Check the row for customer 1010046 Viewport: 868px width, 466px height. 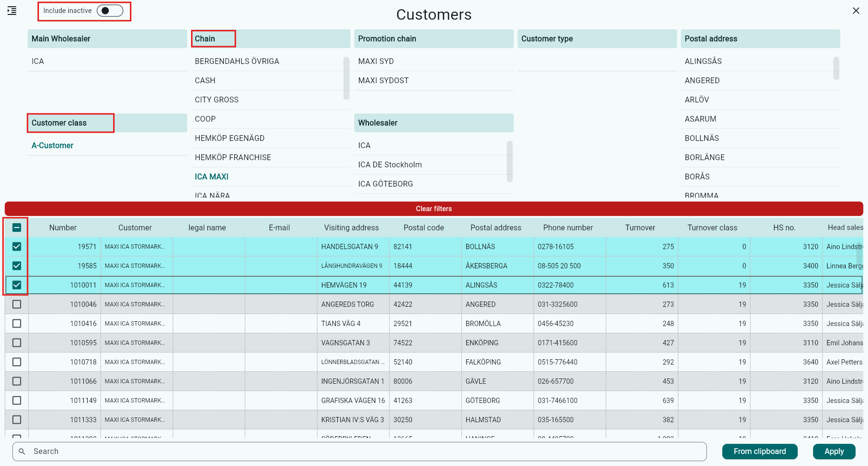click(x=17, y=304)
